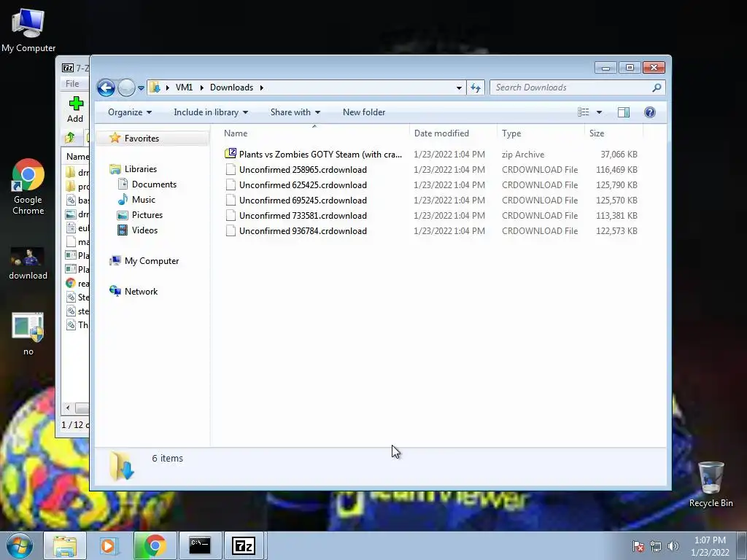Sort by the Date modified column header
This screenshot has height=560, width=747.
(x=453, y=133)
